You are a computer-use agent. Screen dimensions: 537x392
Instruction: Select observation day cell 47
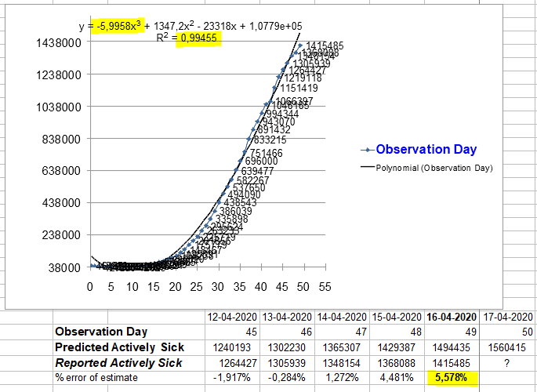point(342,332)
